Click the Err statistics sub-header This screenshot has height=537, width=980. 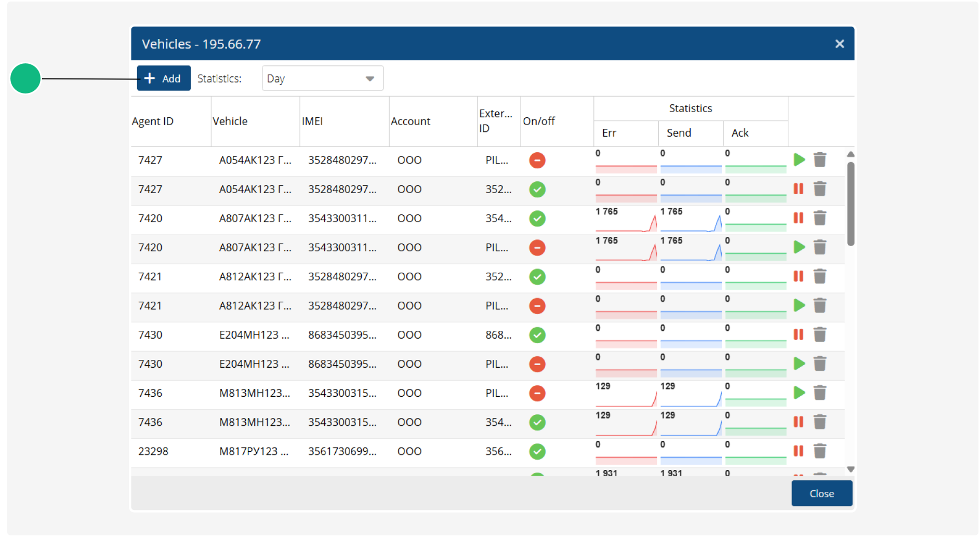tap(626, 133)
